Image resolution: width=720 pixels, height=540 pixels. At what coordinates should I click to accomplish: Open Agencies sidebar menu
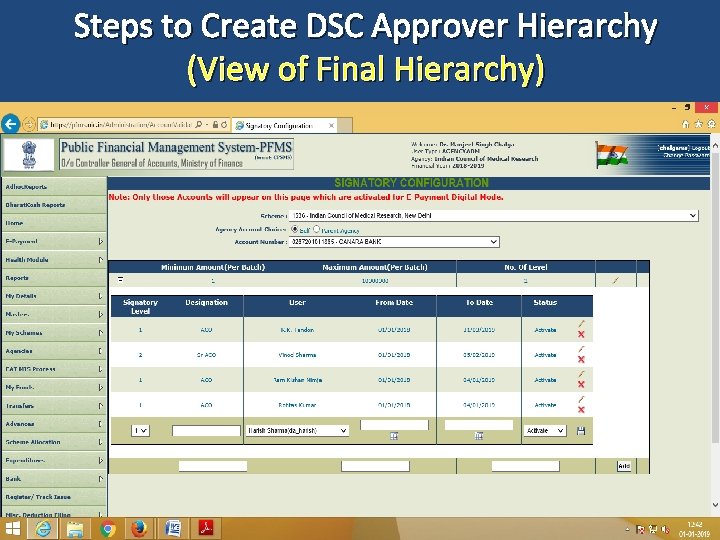(x=54, y=351)
